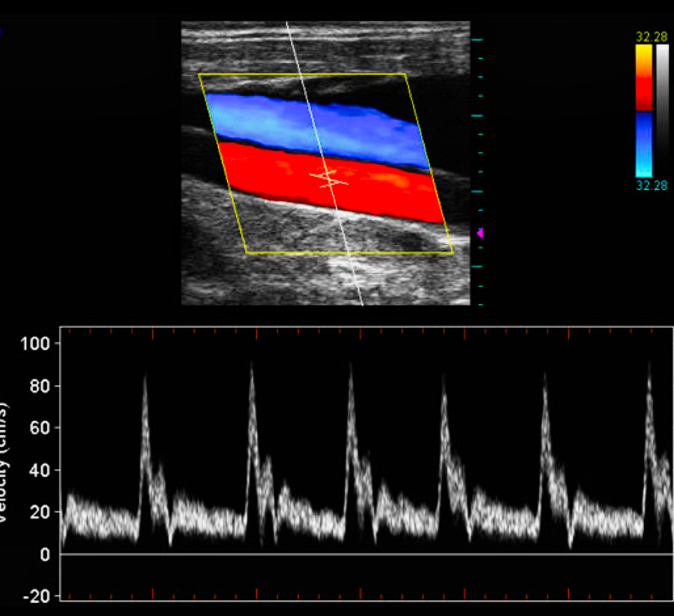The image size is (674, 616).
Task: Click the red-yellow upper half of color scale
Action: pos(644,76)
